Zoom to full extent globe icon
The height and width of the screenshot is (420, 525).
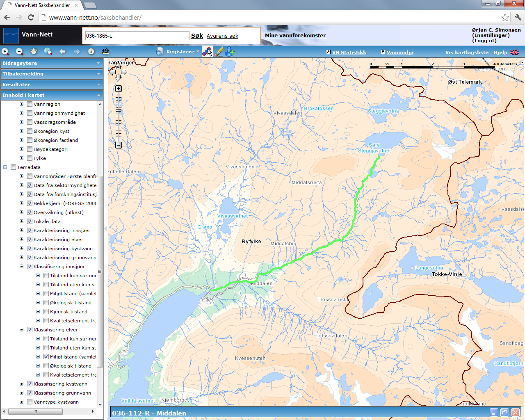coord(48,51)
